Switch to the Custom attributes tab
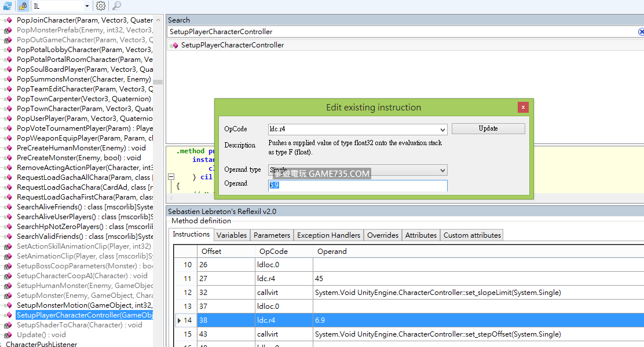The image size is (644, 347). pos(472,235)
